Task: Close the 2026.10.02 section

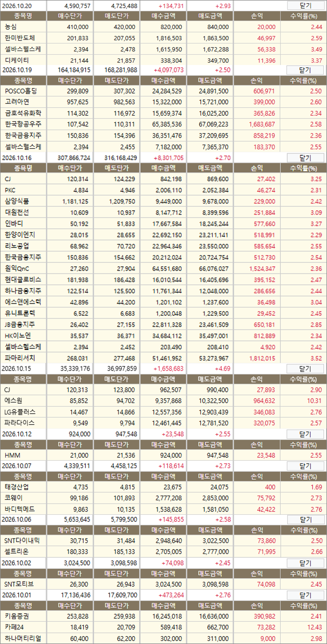Action: click(305, 563)
